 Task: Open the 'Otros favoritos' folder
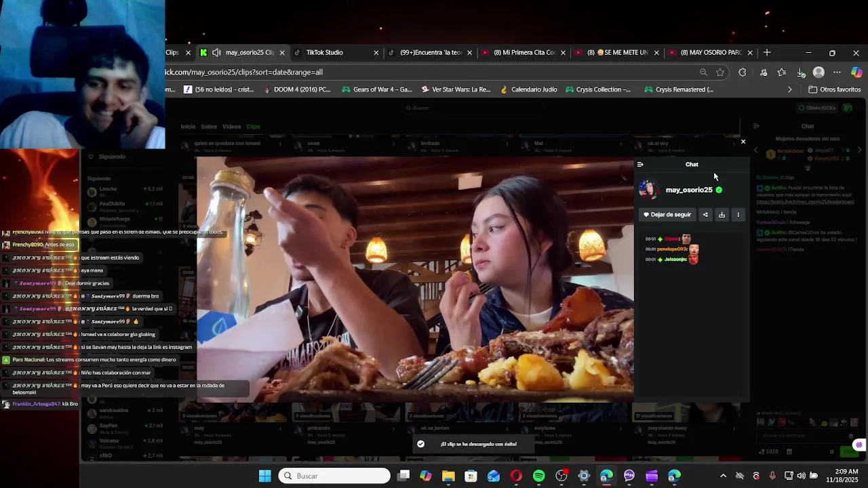(835, 89)
